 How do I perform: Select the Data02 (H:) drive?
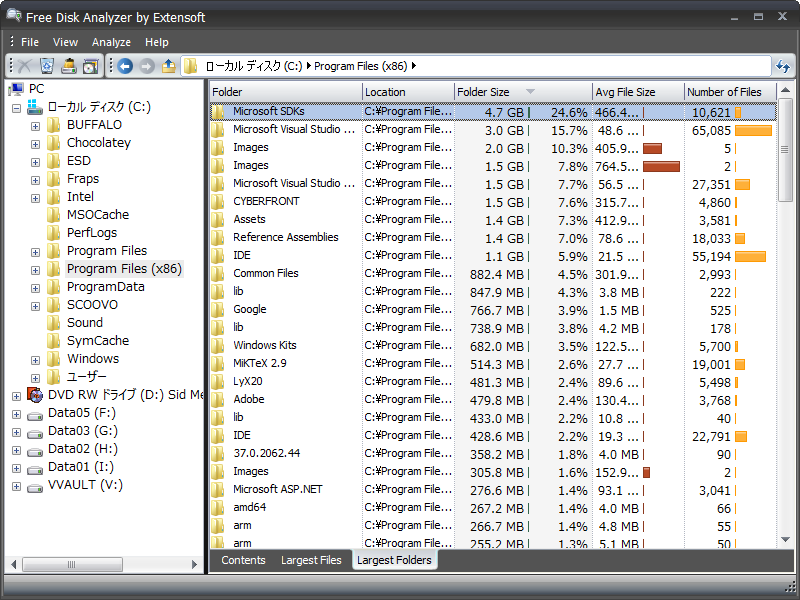[x=83, y=449]
